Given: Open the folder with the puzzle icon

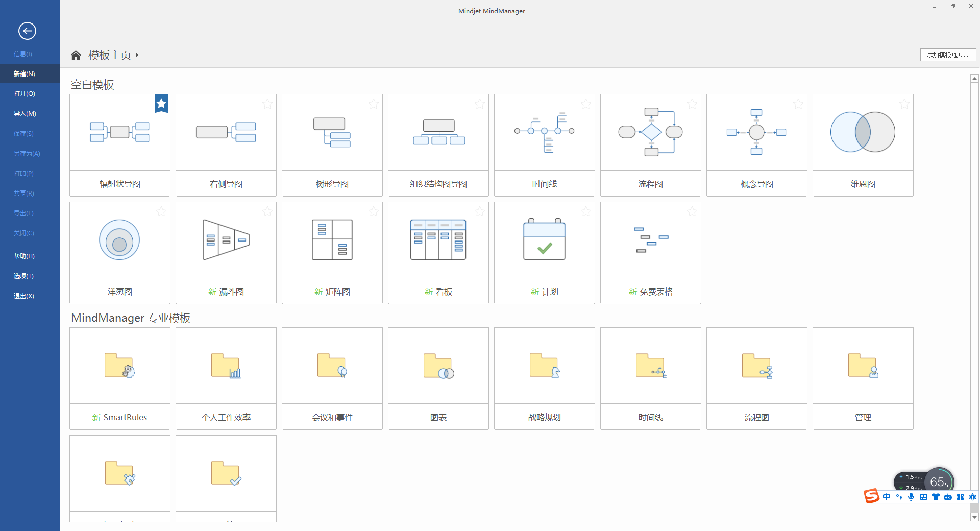Looking at the screenshot, I should point(120,473).
